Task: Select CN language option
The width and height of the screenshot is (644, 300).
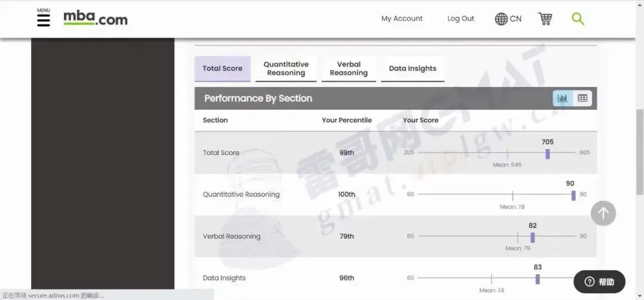Action: point(515,19)
